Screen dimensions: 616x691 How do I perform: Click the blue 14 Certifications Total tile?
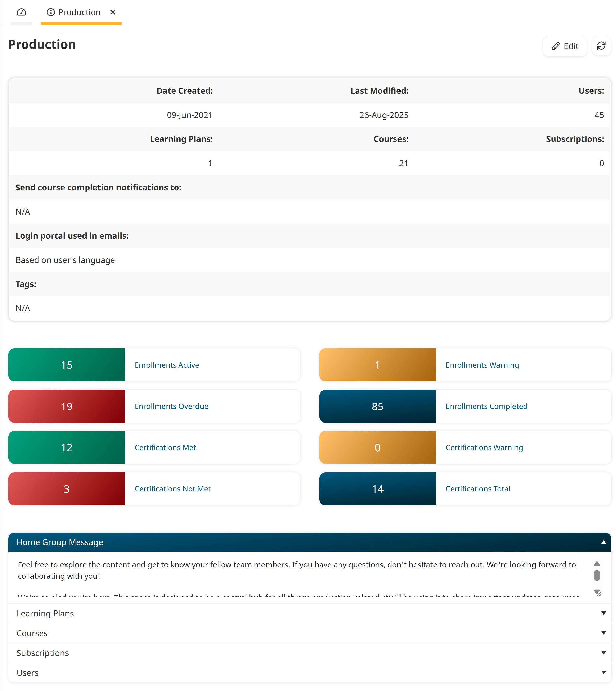[x=377, y=489]
